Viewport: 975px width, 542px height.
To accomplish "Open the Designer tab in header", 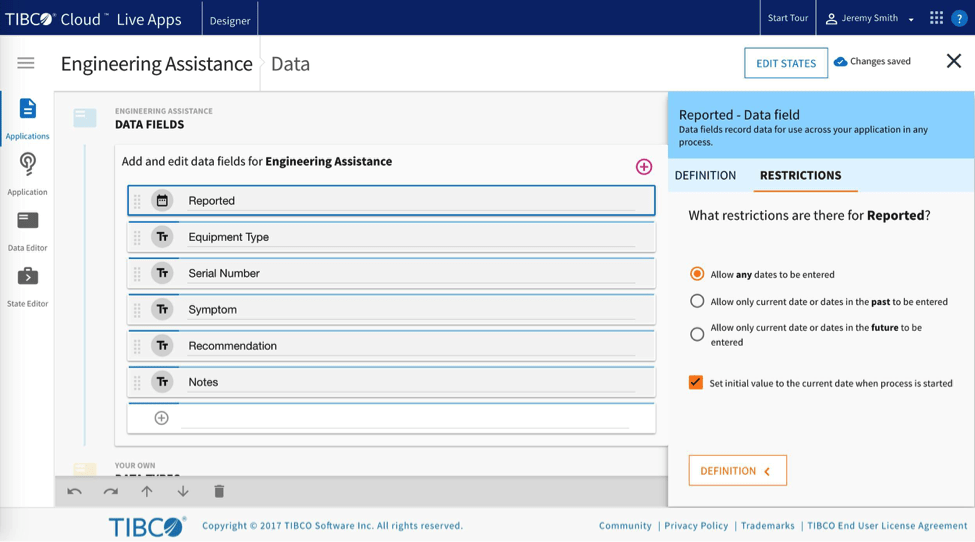I will [229, 21].
